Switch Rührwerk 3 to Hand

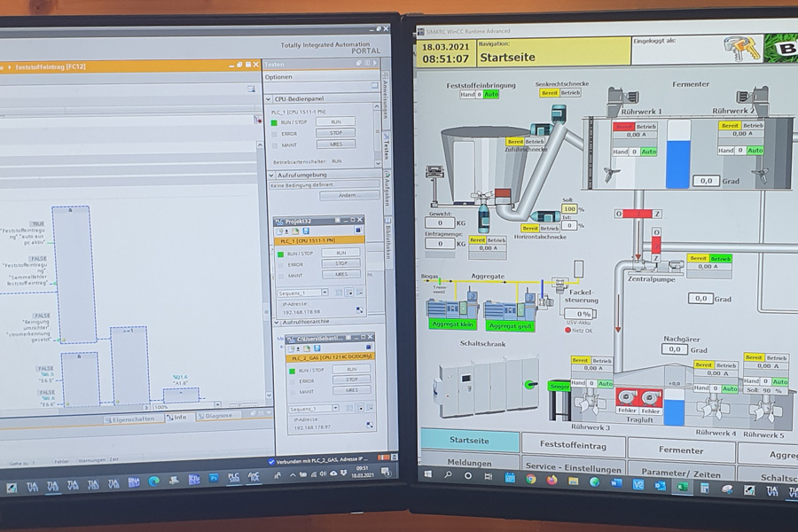[x=578, y=383]
